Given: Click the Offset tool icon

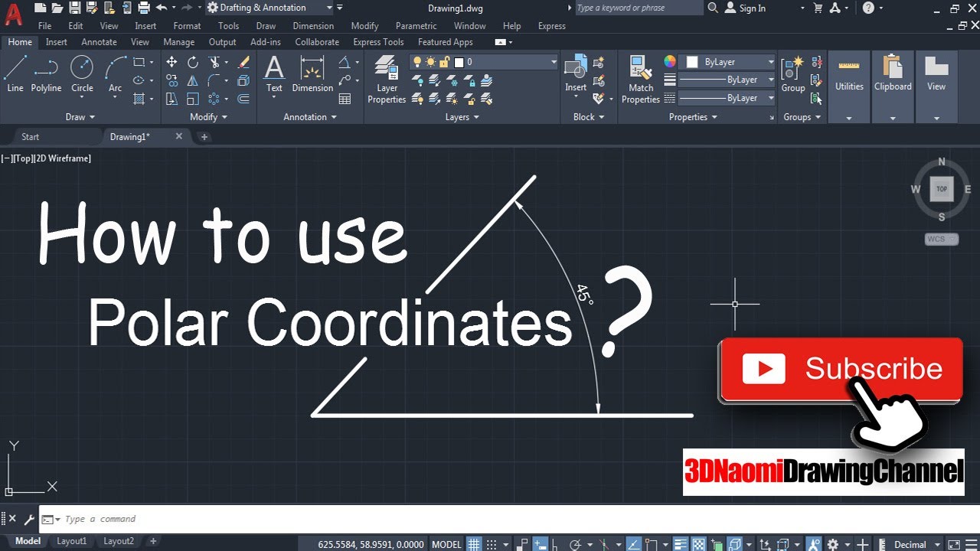Looking at the screenshot, I should click(243, 99).
